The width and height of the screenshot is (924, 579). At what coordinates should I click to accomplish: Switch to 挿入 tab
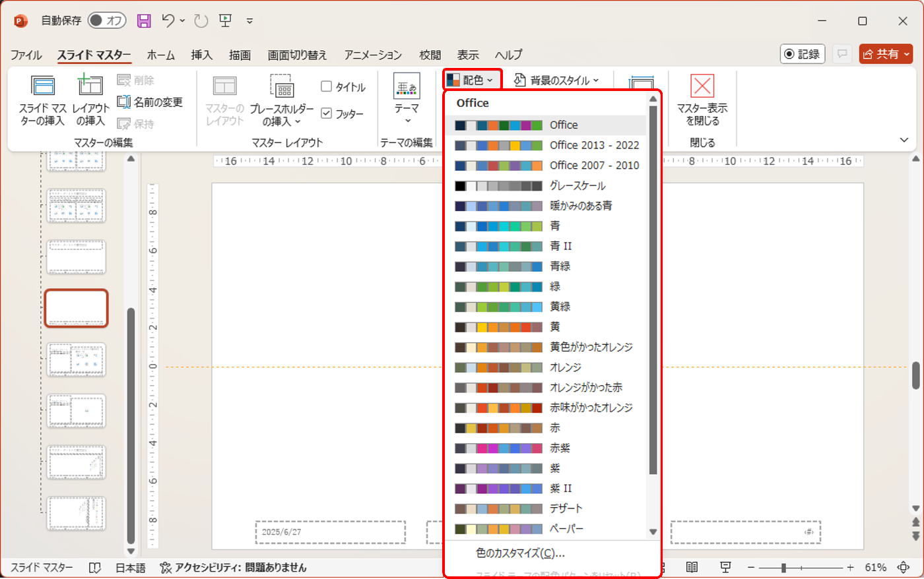click(x=201, y=55)
